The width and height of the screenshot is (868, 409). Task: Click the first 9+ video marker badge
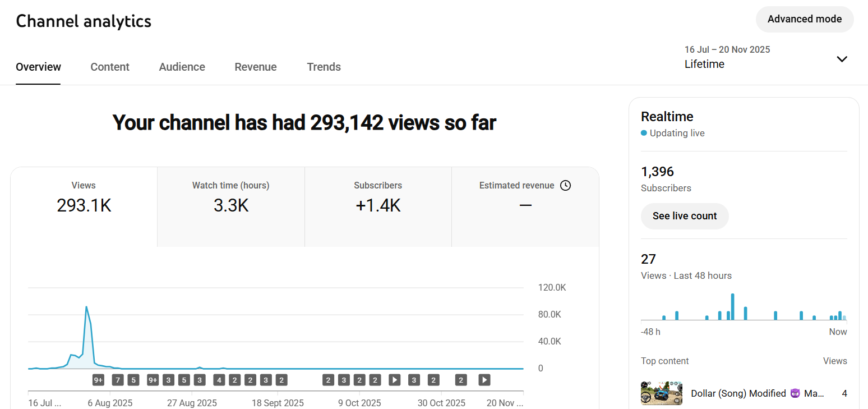click(98, 380)
